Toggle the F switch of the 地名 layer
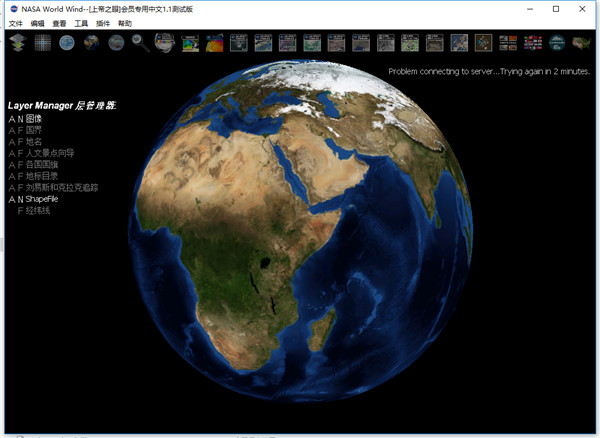Screen dimensions: 600x438 (x=21, y=142)
